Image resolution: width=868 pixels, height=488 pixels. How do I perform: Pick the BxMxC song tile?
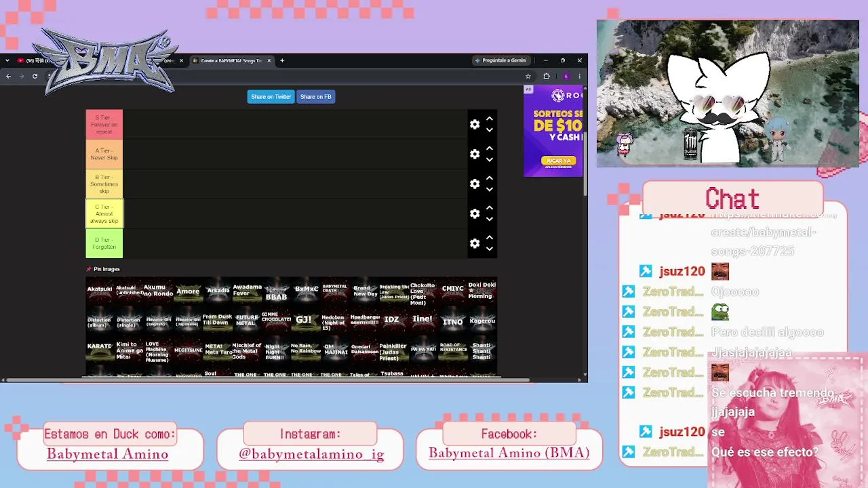click(306, 290)
